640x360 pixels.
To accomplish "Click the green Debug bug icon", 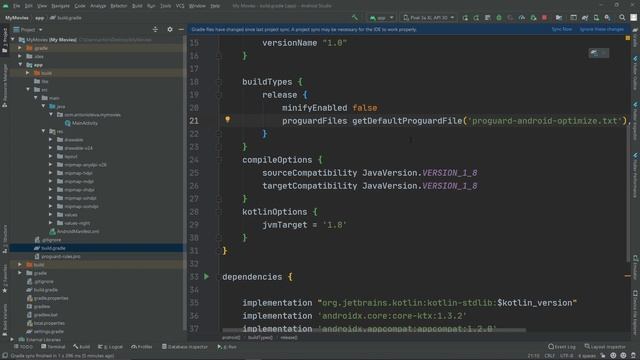I will tap(499, 18).
